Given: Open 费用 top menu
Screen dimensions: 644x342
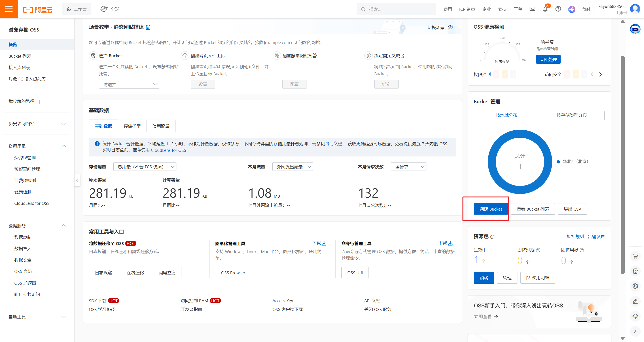Looking at the screenshot, I should (x=447, y=9).
